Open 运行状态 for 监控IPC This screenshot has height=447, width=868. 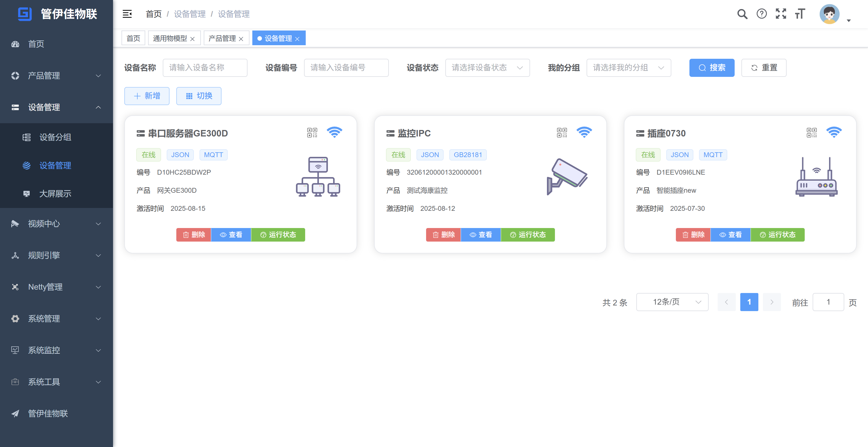pos(528,235)
